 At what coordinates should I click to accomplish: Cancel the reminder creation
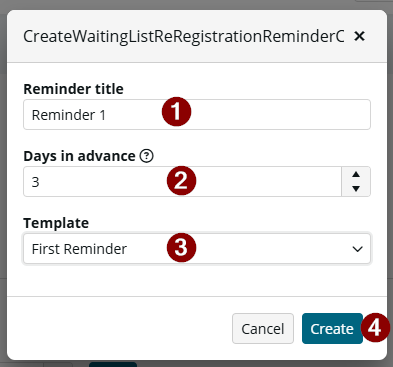coord(263,328)
